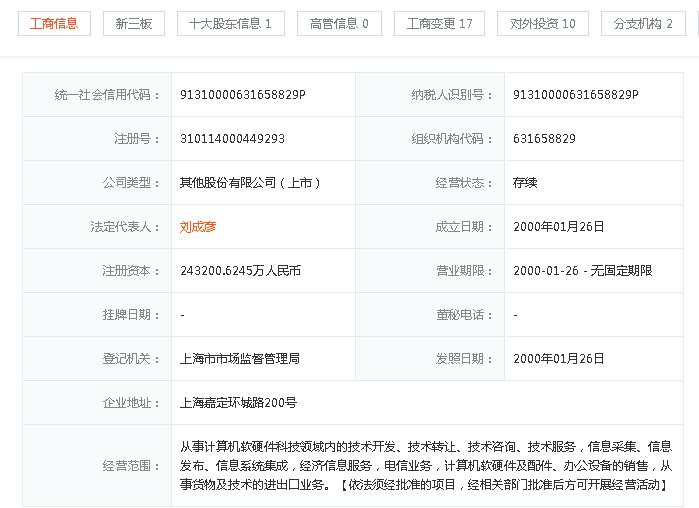Click registered capital 243200.6245万人民币

point(241,270)
